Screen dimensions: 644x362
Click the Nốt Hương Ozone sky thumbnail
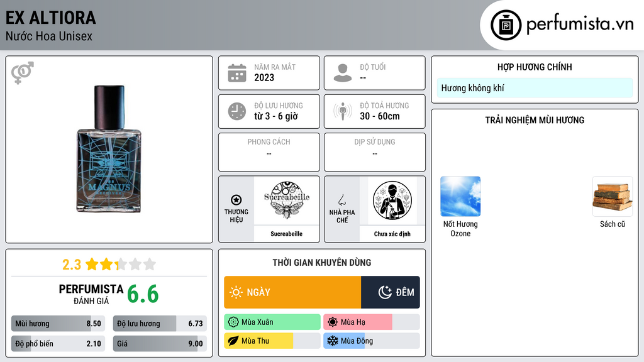[x=460, y=196]
